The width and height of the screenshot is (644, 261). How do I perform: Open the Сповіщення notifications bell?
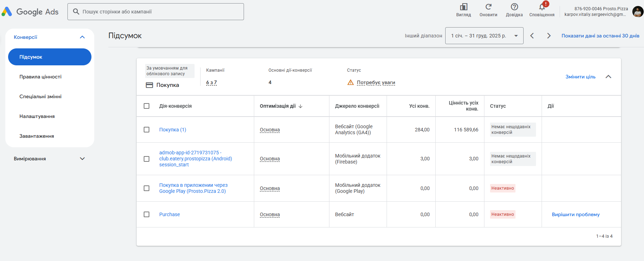click(x=542, y=7)
